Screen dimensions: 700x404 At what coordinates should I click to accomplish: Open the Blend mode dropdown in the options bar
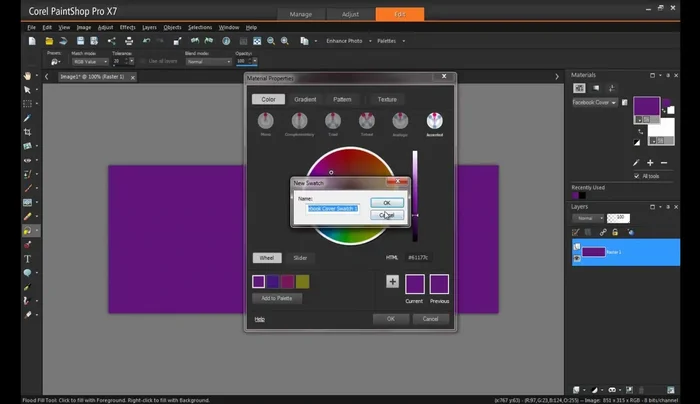209,62
